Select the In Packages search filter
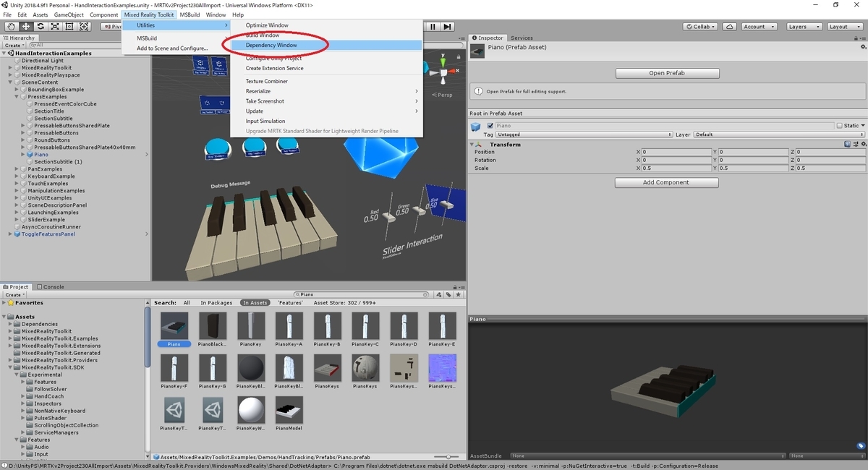Screen dimensions: 868x470 pyautogui.click(x=216, y=303)
